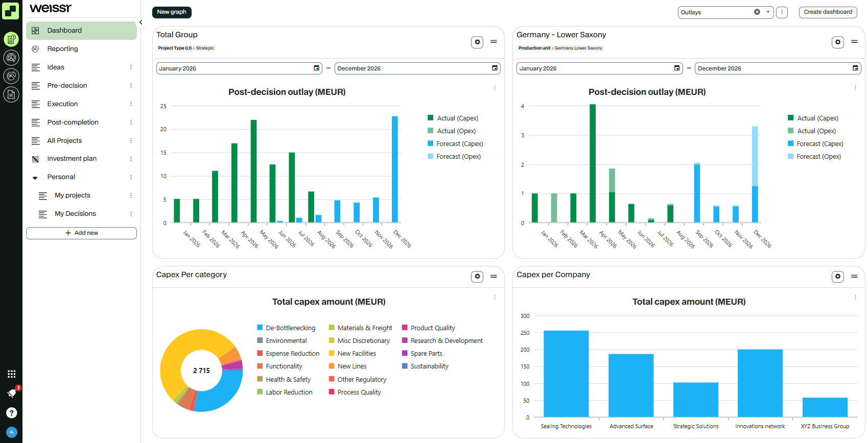
Task: Open settings gear on Capex per Company card
Action: [x=838, y=276]
